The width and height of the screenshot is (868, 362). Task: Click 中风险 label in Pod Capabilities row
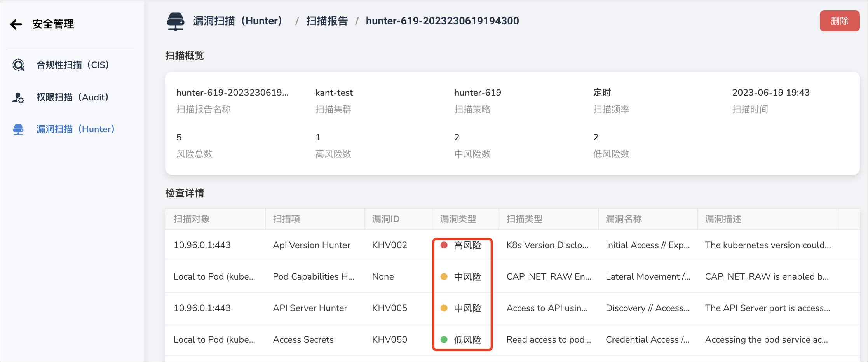[x=467, y=276]
